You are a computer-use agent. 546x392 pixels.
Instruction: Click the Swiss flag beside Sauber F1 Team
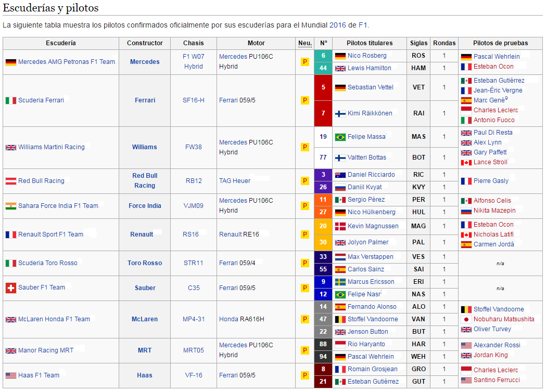pos(11,288)
